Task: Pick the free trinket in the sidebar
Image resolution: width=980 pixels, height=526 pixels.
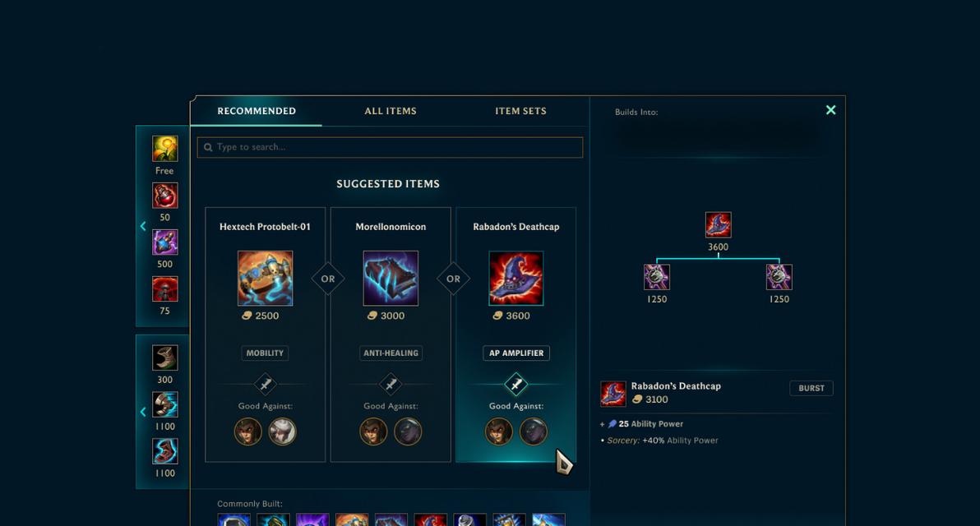Action: tap(165, 149)
